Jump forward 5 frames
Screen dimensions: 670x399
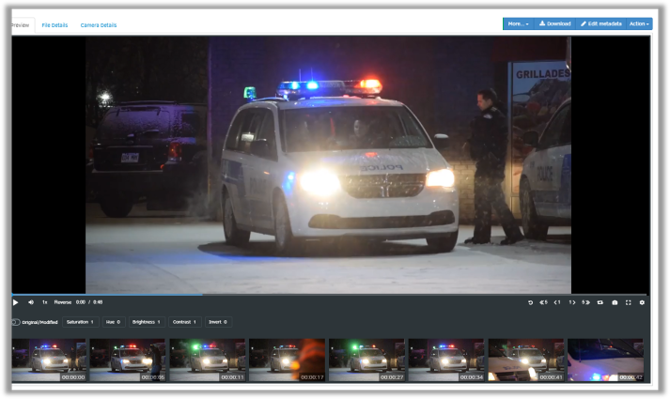pos(586,302)
